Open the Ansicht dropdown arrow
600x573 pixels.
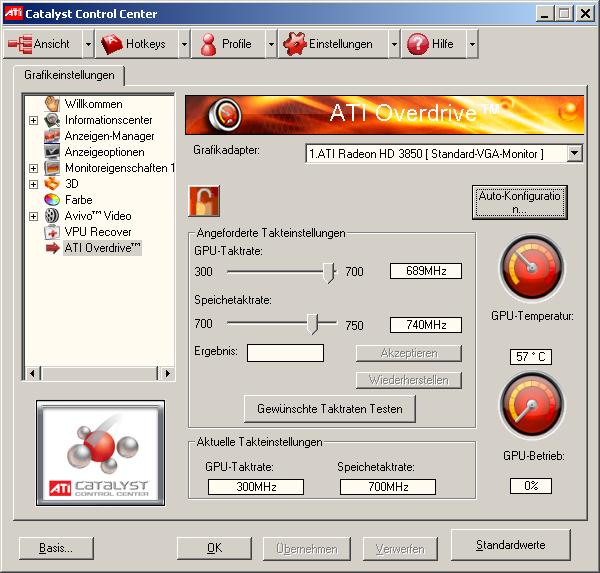[x=88, y=44]
